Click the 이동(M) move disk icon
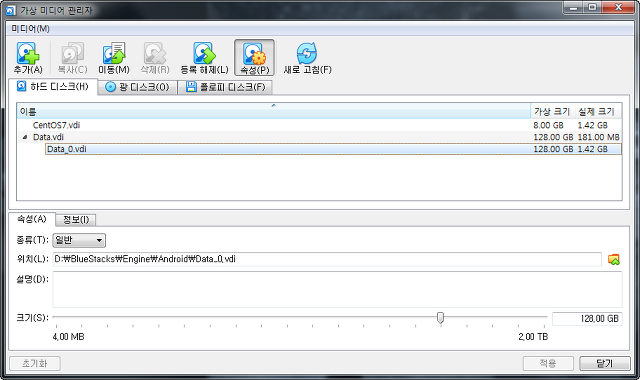This screenshot has width=640, height=380. point(113,53)
